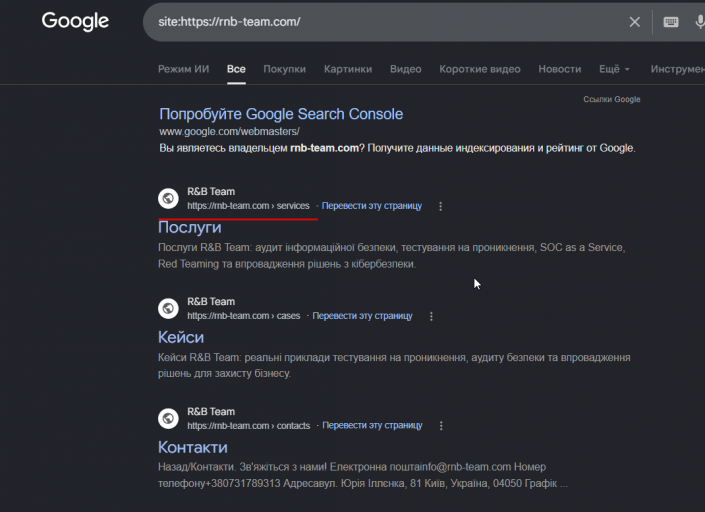
Task: Open the Попробуйте Google Search Console link
Action: click(281, 114)
